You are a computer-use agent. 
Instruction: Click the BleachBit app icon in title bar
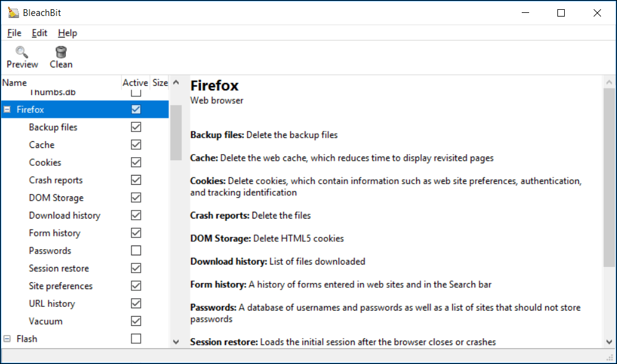pos(13,12)
